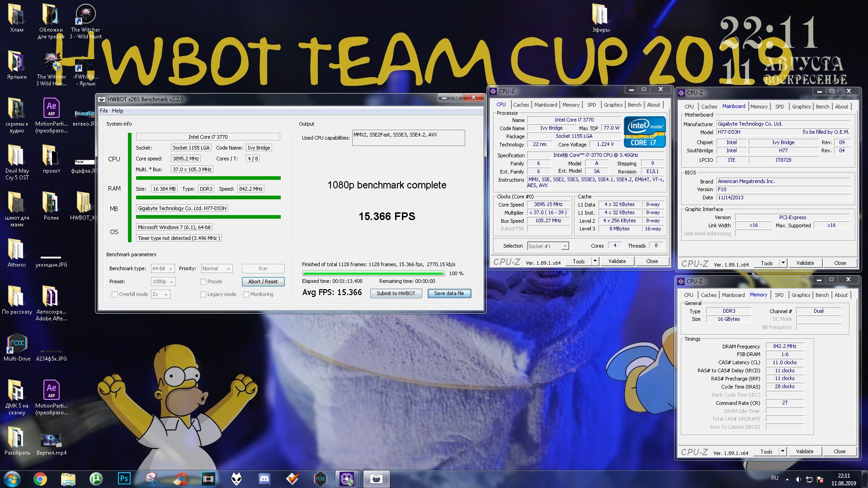868x488 pixels.
Task: Open the film strip taskbar application
Action: pos(208,479)
